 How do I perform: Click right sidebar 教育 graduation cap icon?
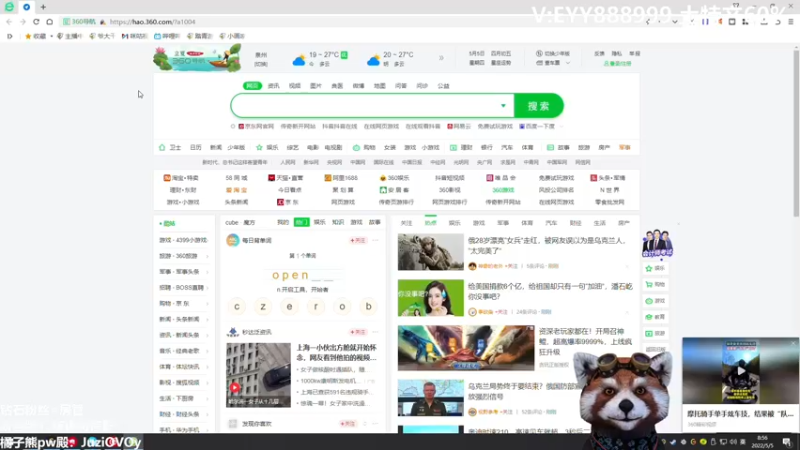click(x=649, y=317)
